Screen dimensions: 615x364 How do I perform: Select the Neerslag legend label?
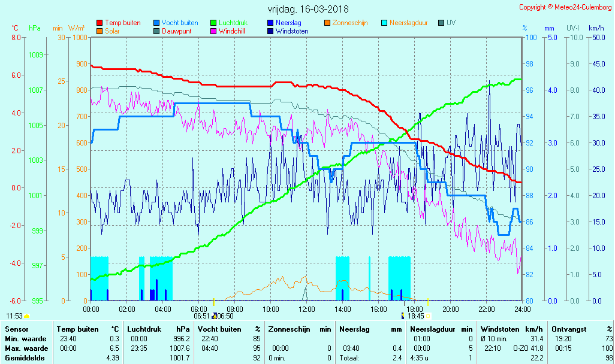[x=288, y=23]
